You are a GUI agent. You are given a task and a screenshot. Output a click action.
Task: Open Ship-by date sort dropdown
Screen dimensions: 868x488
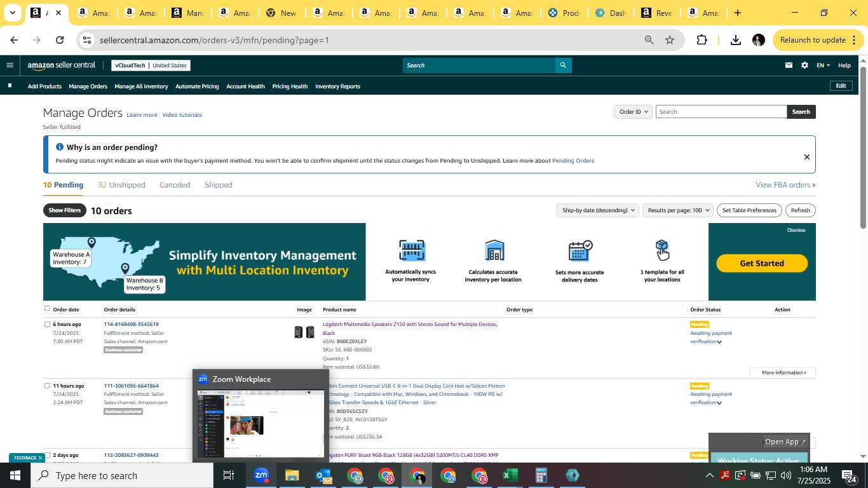[x=597, y=210]
